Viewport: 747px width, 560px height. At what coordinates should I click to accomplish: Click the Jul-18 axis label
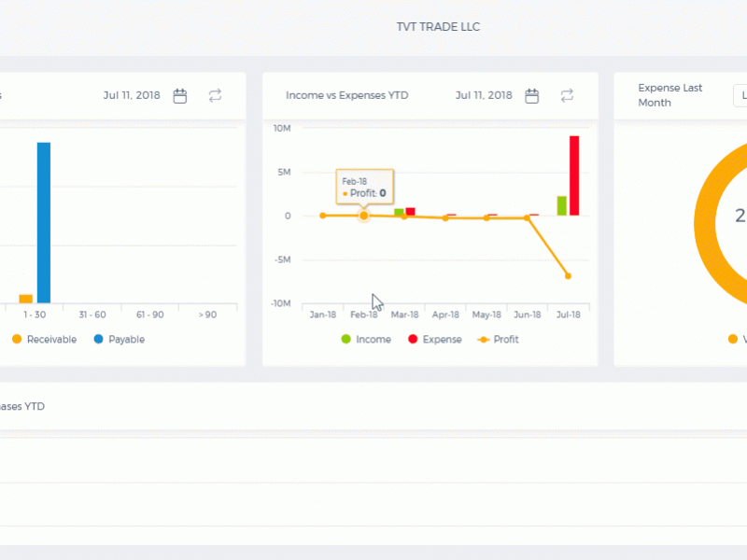coord(569,315)
